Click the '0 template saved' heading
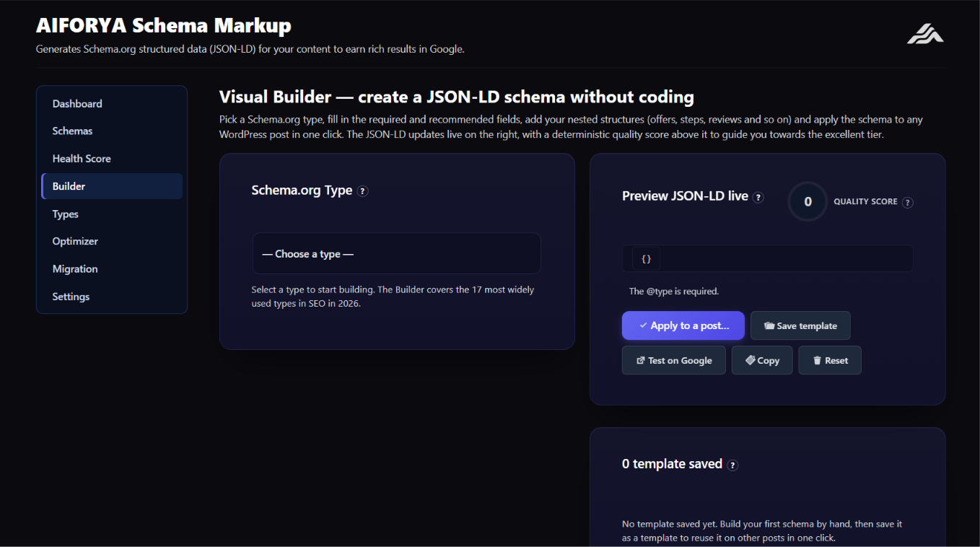980x547 pixels. pyautogui.click(x=672, y=464)
